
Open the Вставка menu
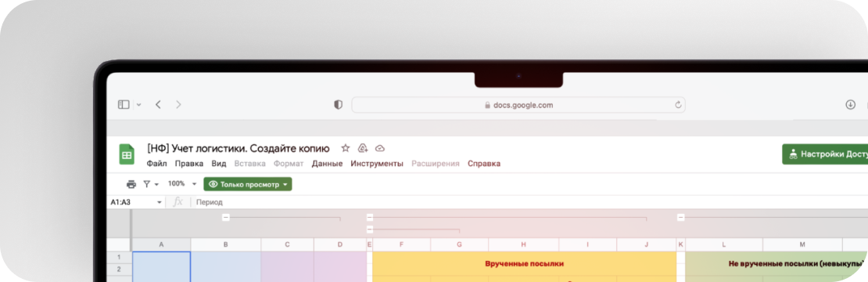249,164
